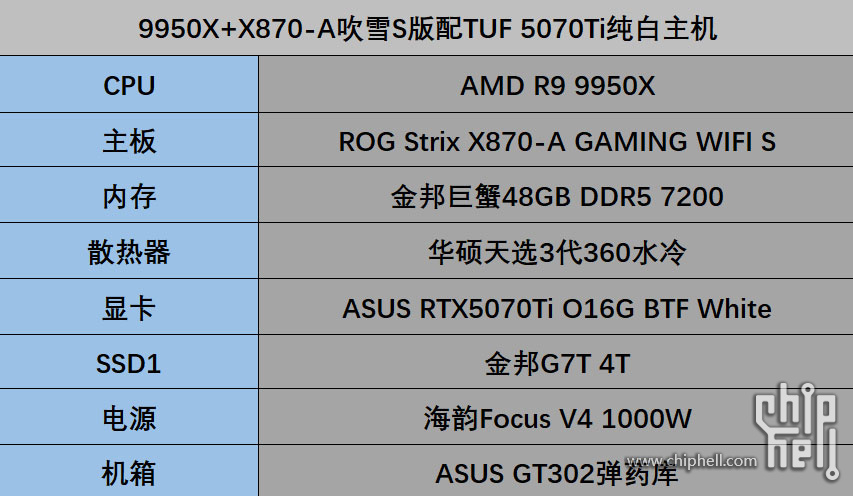Select the 华硕天选3代360水冷 cell

(556, 251)
